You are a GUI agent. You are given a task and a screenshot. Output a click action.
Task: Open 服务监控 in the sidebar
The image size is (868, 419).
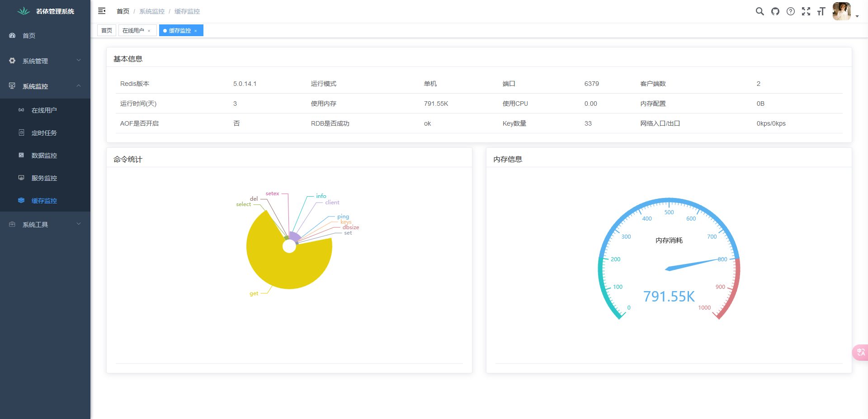pyautogui.click(x=44, y=178)
